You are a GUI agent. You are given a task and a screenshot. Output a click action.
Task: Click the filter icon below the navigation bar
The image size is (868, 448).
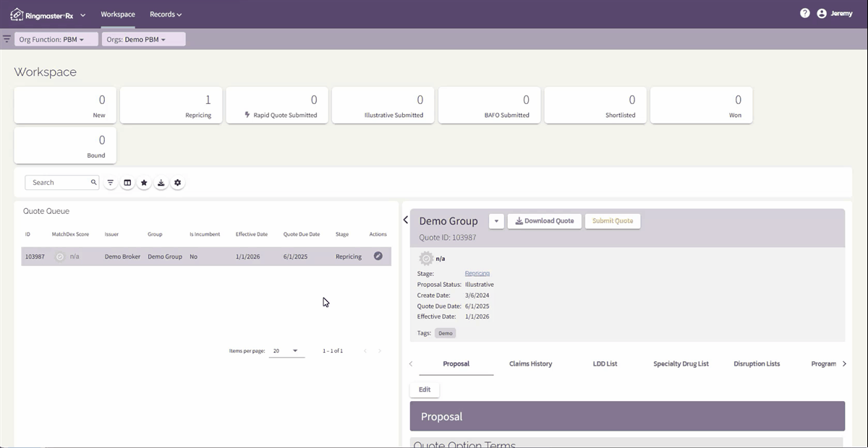tap(7, 39)
